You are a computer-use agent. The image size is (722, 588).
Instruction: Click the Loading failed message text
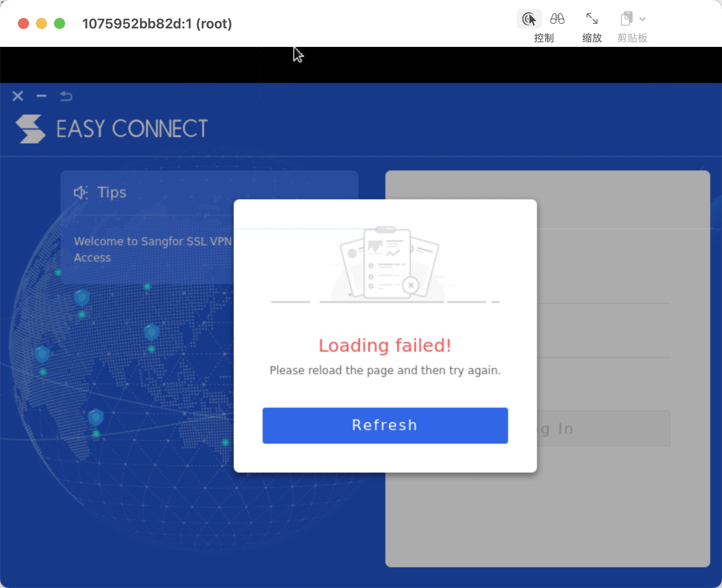point(384,345)
